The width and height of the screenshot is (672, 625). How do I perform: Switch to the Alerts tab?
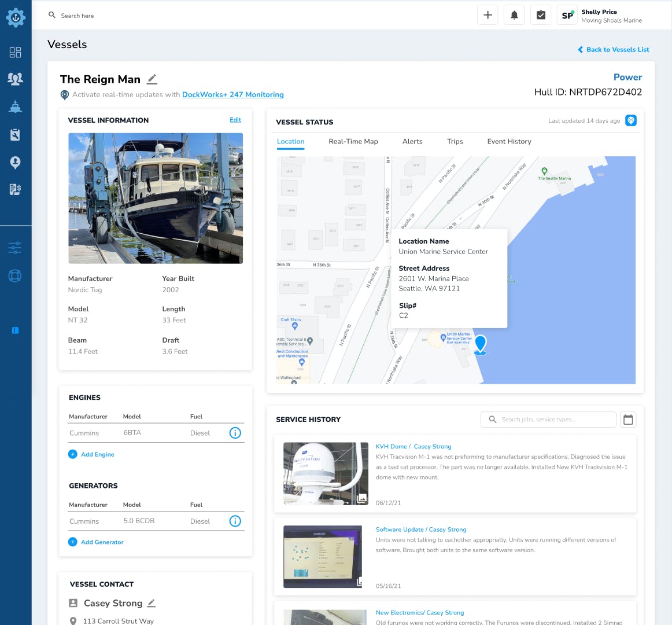pyautogui.click(x=412, y=142)
